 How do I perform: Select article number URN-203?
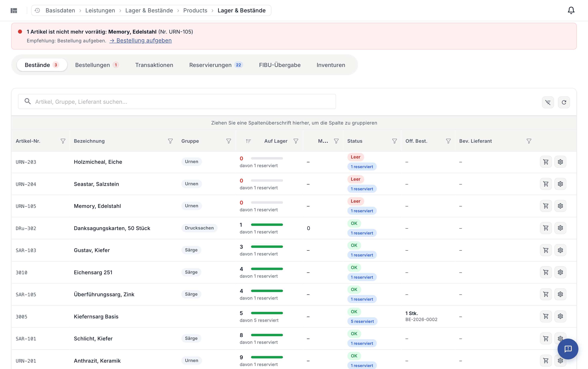pyautogui.click(x=26, y=162)
